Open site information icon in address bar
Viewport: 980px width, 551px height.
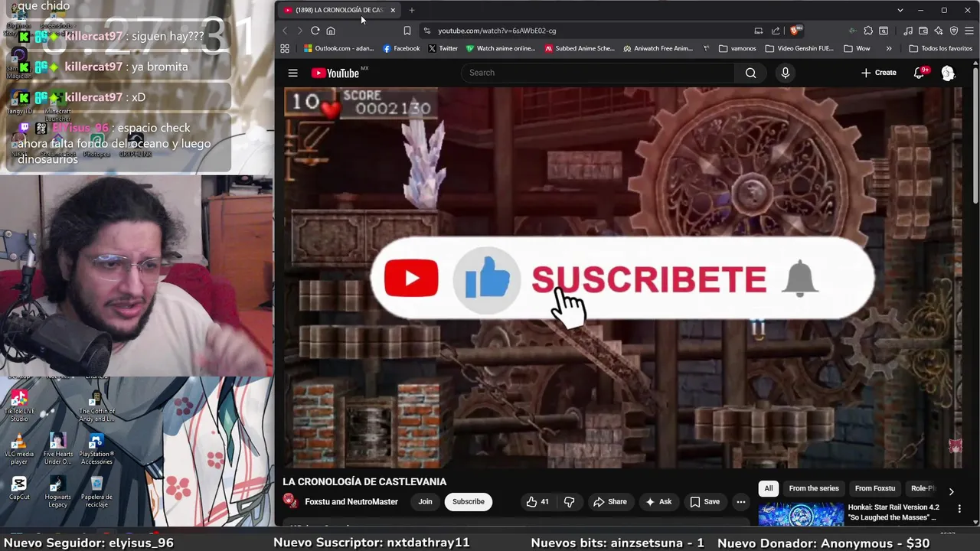point(426,31)
